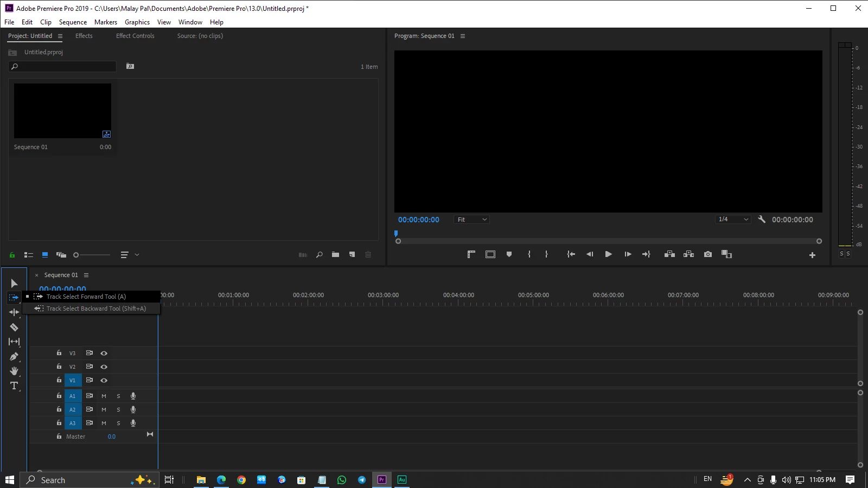
Task: Open the Graphics menu
Action: pyautogui.click(x=137, y=22)
